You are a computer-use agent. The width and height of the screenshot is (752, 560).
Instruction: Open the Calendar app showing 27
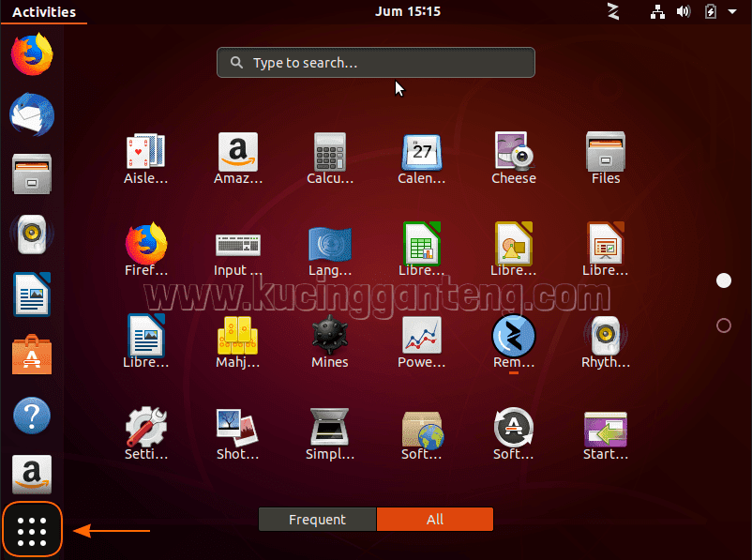[421, 152]
